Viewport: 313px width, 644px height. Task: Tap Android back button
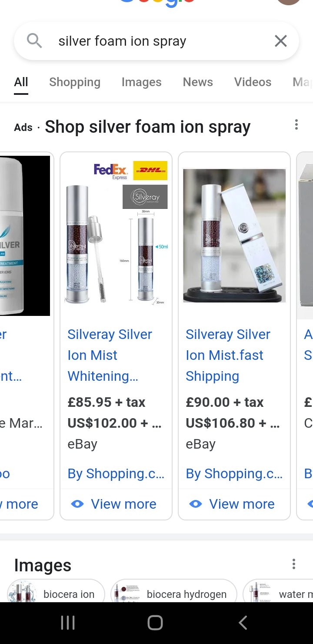243,623
